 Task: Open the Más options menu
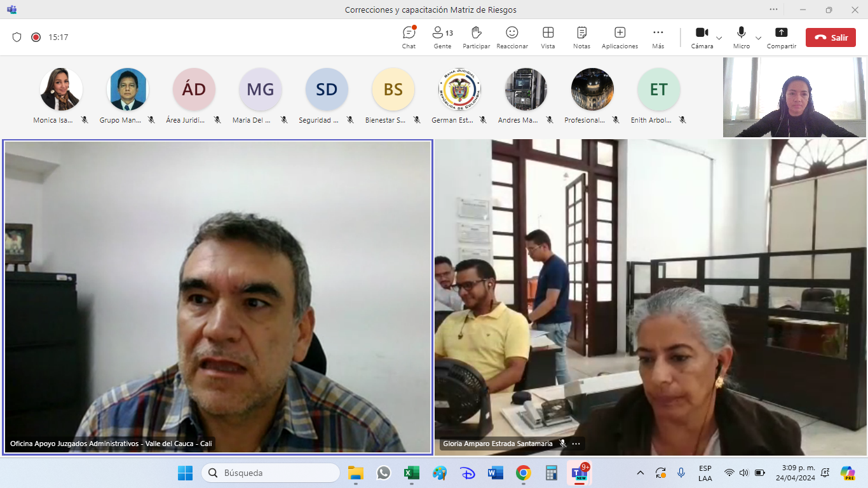[x=658, y=37]
